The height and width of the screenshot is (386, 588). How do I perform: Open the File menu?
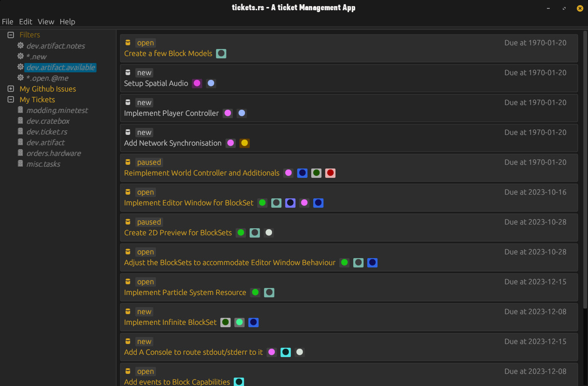7,21
